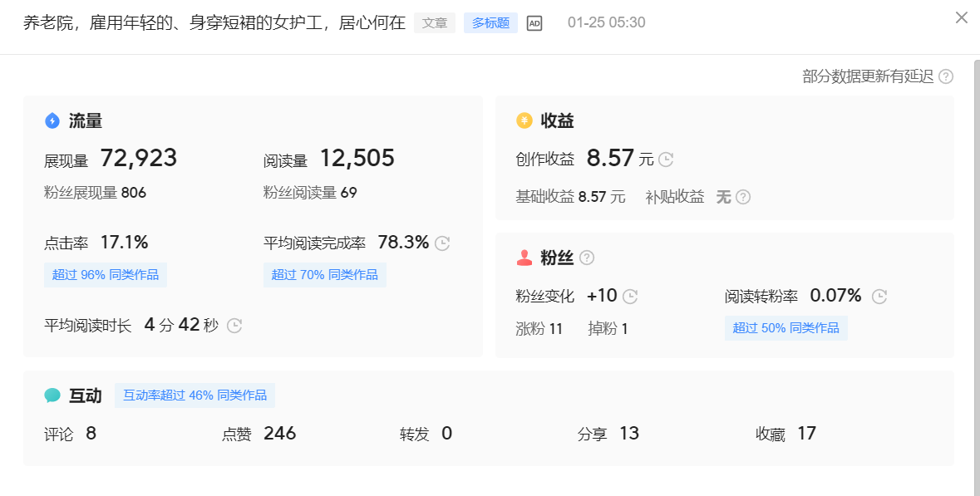Click the blue 多标题 label
980x496 pixels.
(x=490, y=22)
